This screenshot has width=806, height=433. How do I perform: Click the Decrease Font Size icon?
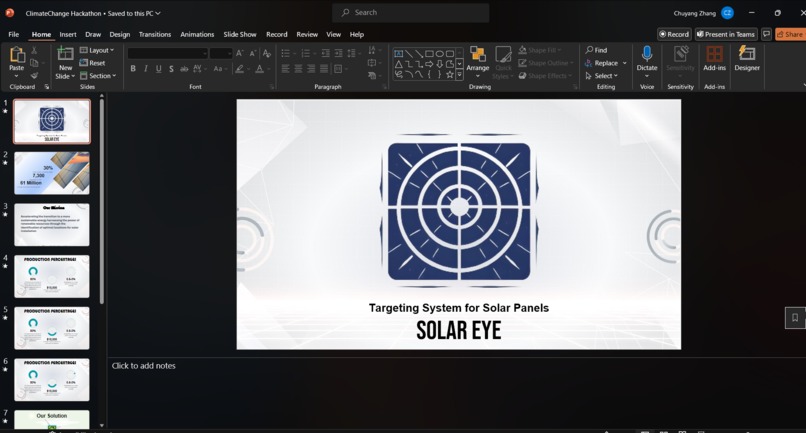point(252,53)
